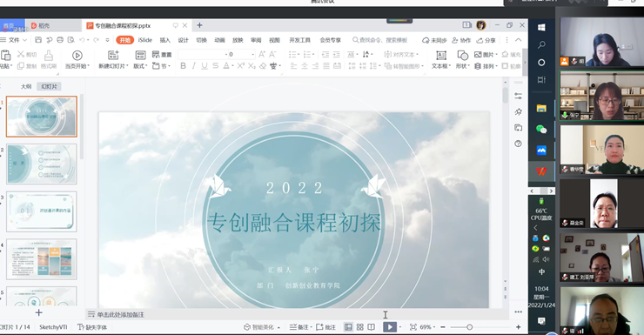Select slide 3 thumbnail in the panel
644x335 pixels.
coord(42,211)
